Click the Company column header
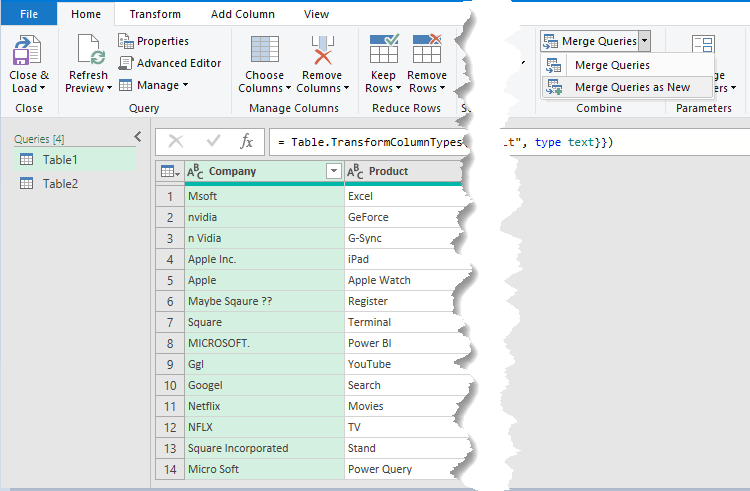Image resolution: width=750 pixels, height=491 pixels. 265,171
